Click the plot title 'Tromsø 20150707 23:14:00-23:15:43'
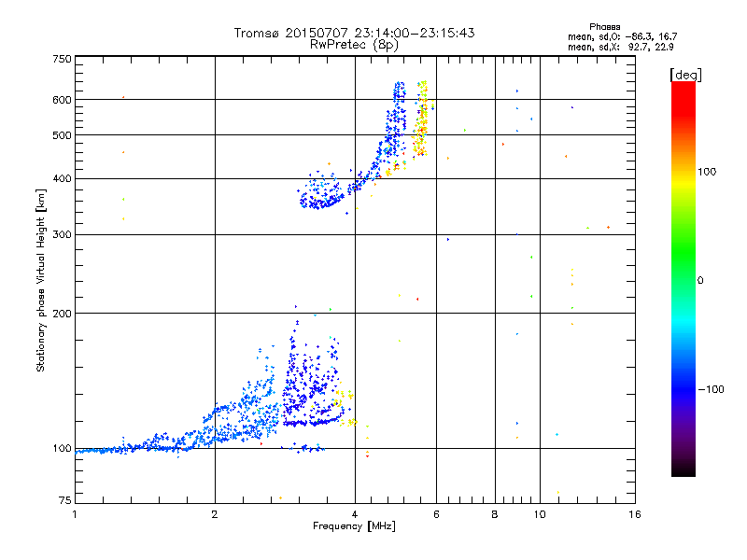 click(x=354, y=33)
